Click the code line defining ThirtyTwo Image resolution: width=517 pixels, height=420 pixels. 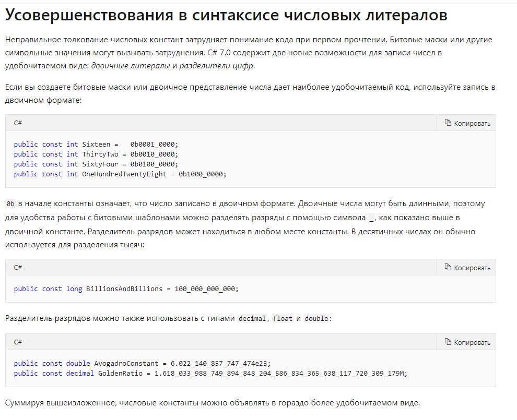[x=96, y=154]
